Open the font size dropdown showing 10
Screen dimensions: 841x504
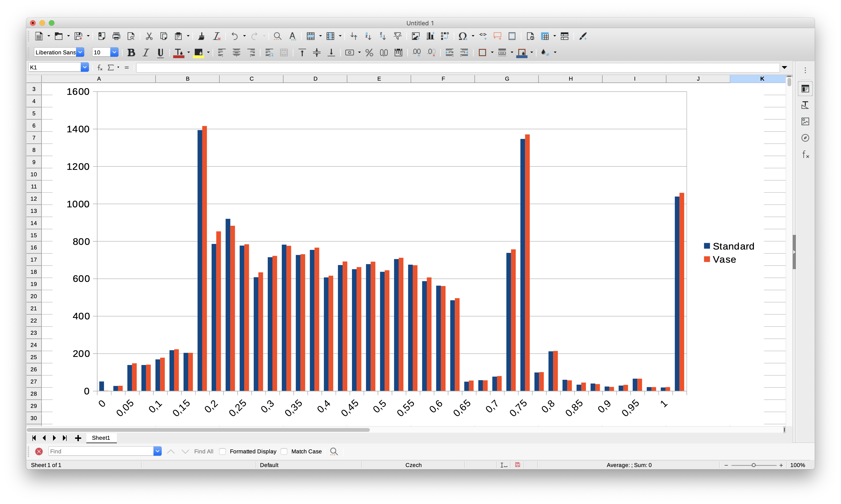[x=114, y=52]
